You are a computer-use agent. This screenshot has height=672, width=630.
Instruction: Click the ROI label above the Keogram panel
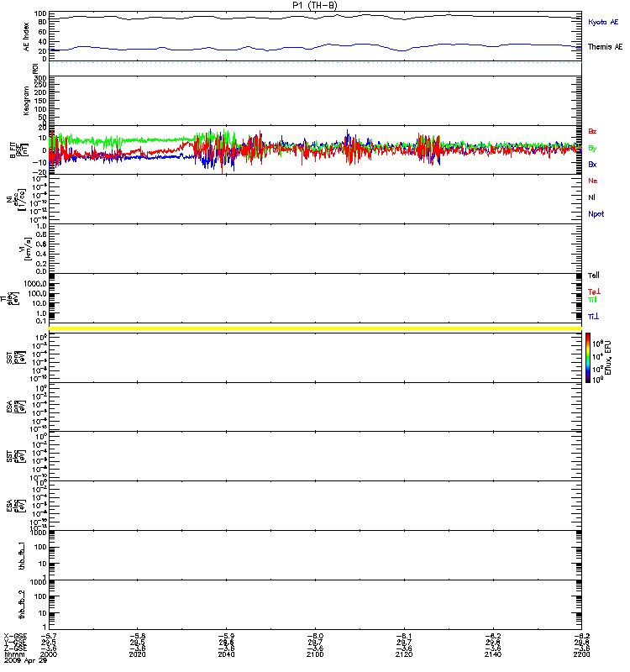(35, 68)
